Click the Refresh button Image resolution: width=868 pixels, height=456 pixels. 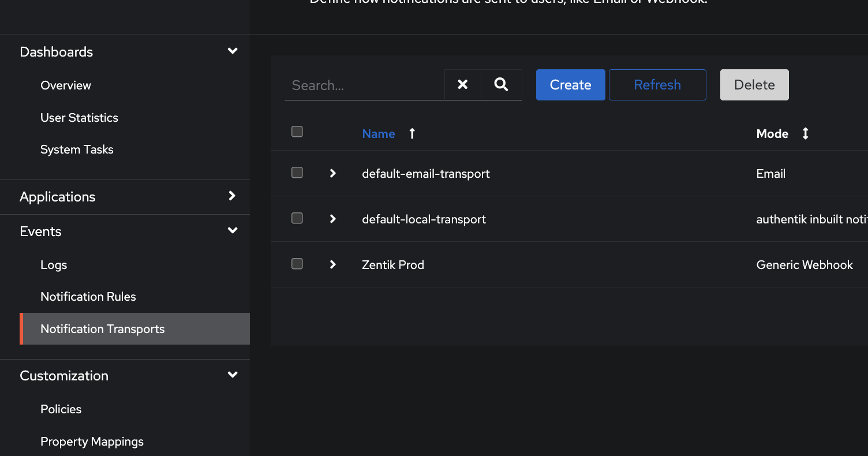(x=657, y=85)
